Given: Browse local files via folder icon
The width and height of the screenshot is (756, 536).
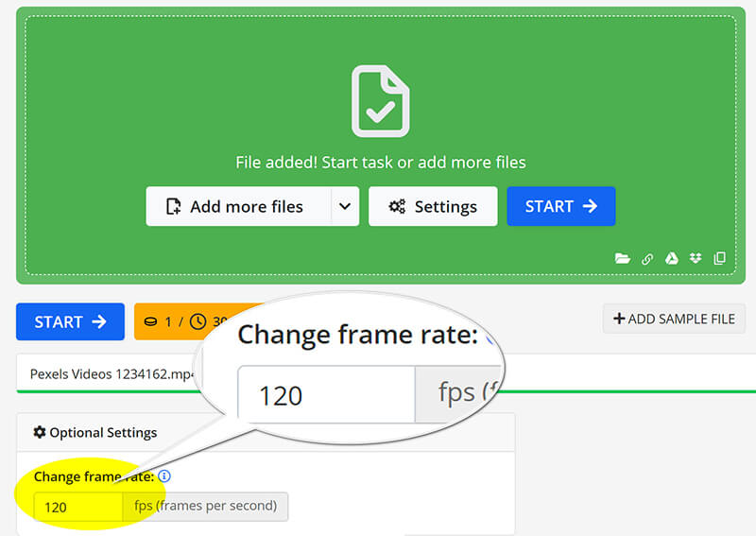Looking at the screenshot, I should (x=623, y=259).
